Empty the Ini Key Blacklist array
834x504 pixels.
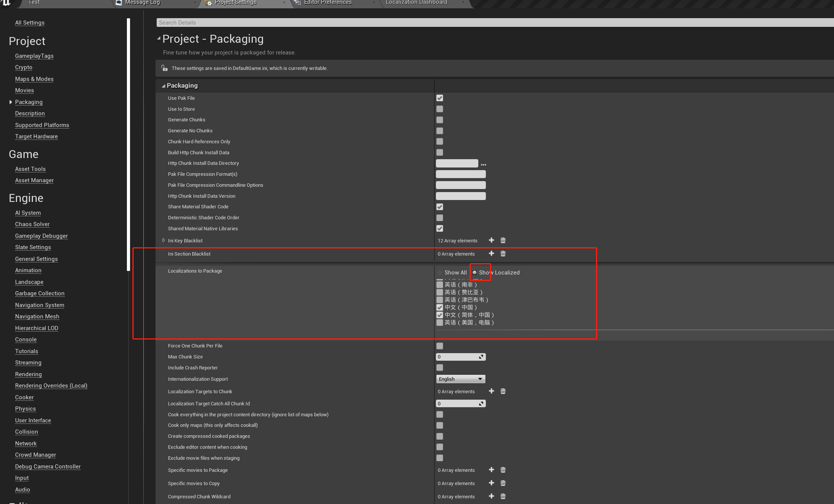tap(503, 240)
